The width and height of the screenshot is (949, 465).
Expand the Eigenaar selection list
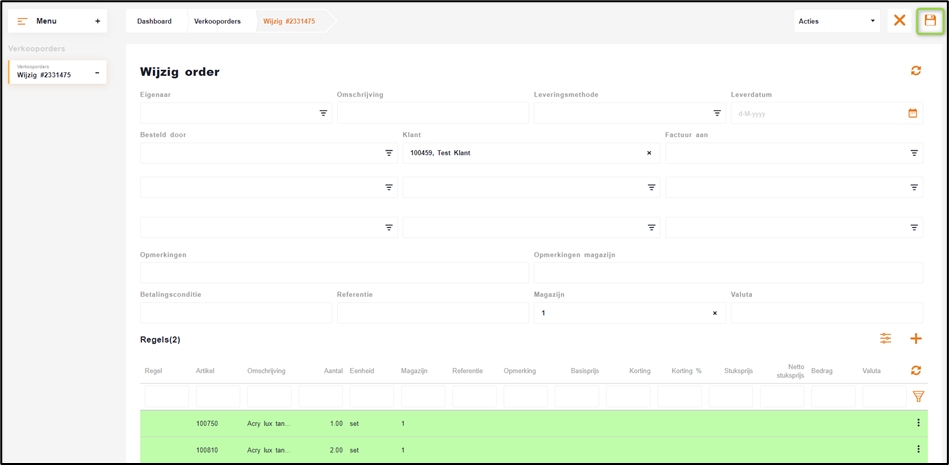coord(323,113)
